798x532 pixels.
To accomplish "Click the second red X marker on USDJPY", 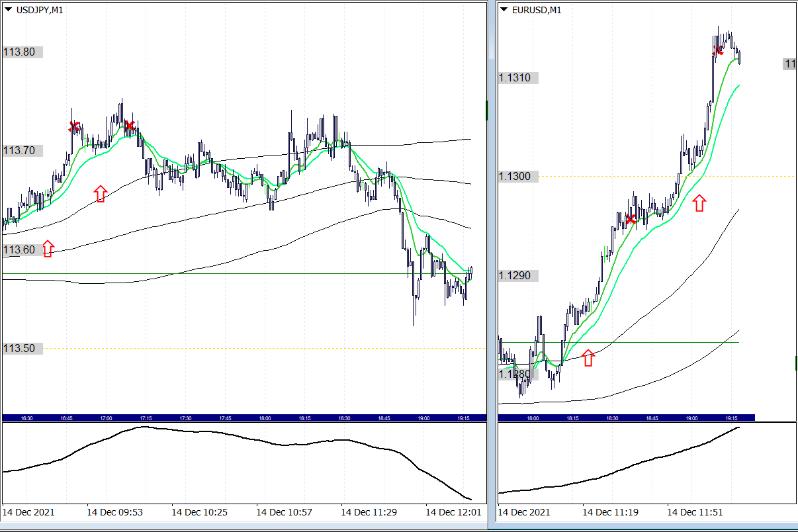I will tap(130, 125).
